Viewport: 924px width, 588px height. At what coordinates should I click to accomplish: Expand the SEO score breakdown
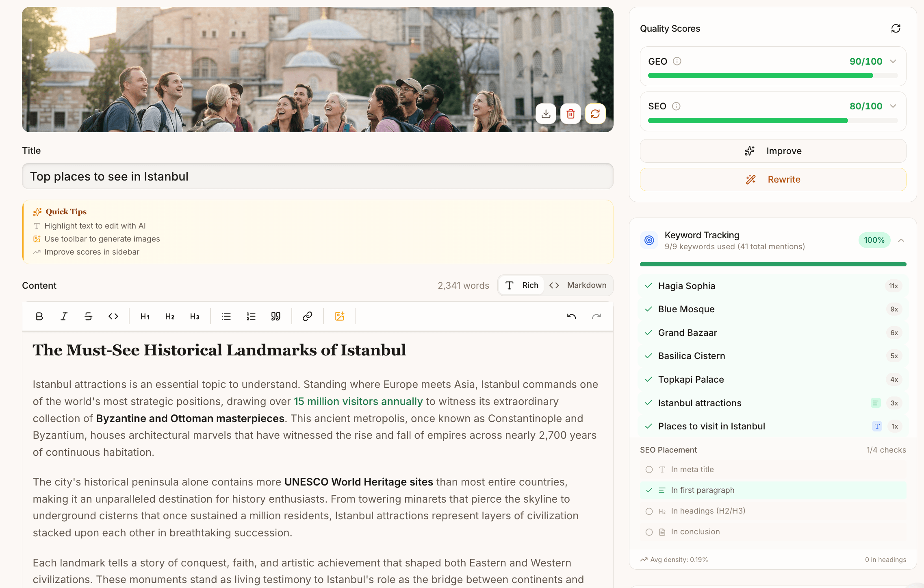click(x=893, y=106)
